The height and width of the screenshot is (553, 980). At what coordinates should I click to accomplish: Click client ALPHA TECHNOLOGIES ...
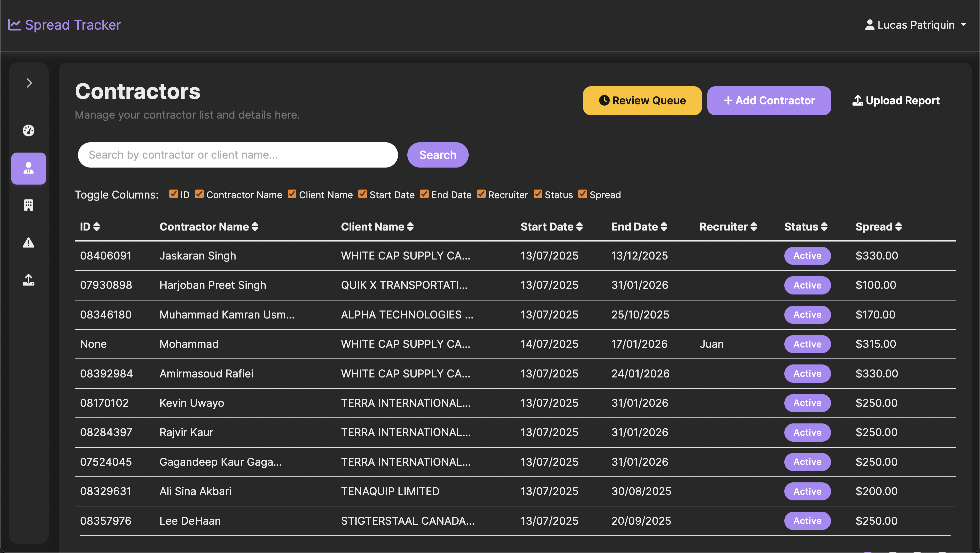(x=407, y=314)
